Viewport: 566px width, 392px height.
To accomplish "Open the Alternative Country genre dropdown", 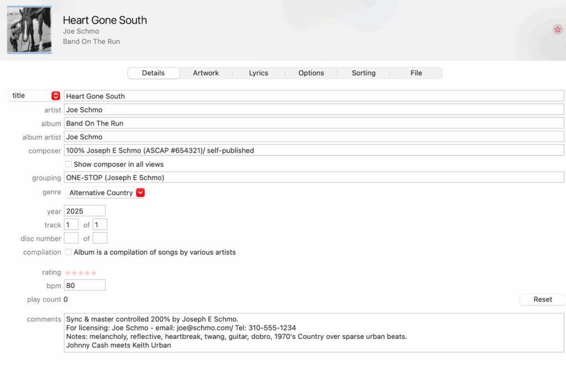I will pos(106,193).
